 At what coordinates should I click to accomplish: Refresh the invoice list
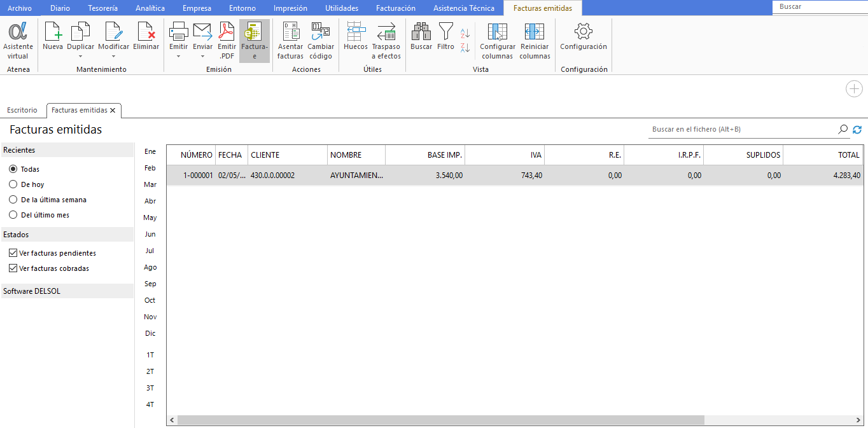pyautogui.click(x=857, y=130)
